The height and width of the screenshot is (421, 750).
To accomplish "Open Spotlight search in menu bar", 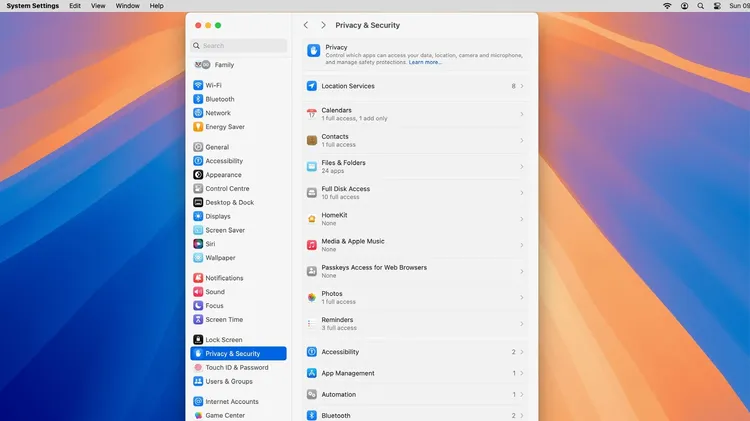I will tap(701, 6).
